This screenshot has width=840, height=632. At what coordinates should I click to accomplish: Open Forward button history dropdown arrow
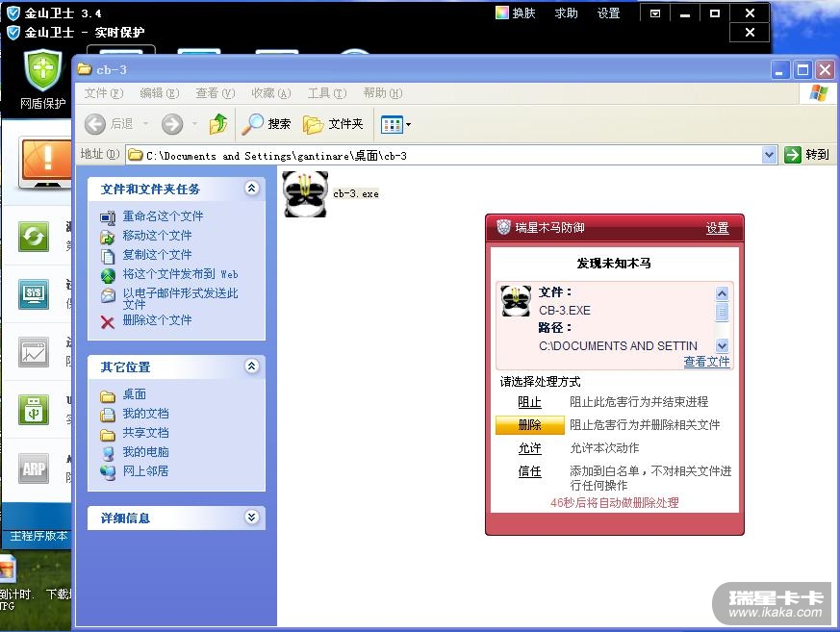pos(195,124)
